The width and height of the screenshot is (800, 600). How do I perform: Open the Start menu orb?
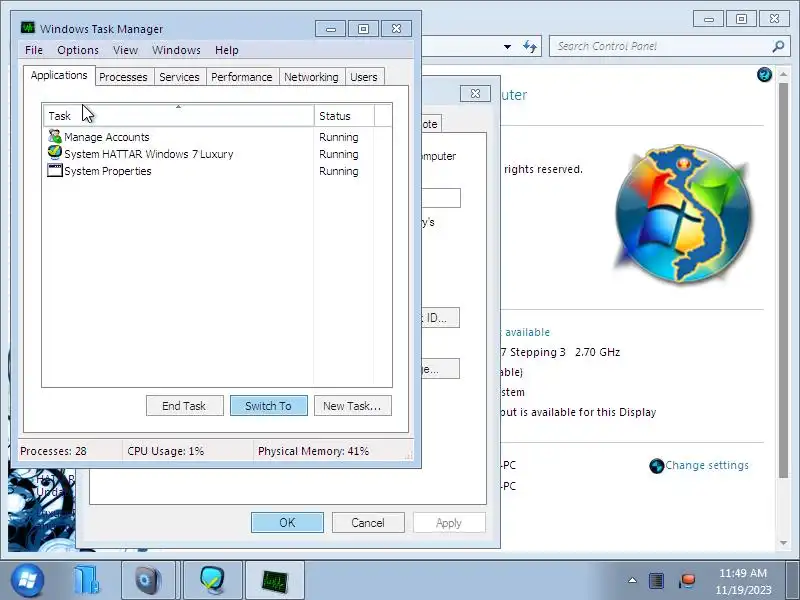[27, 580]
